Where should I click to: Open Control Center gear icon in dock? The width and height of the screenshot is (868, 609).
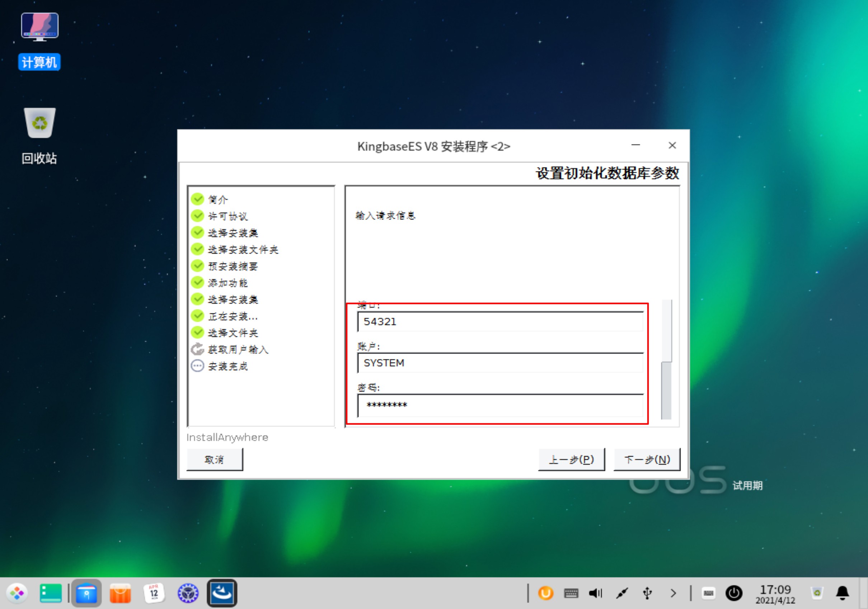(x=188, y=593)
